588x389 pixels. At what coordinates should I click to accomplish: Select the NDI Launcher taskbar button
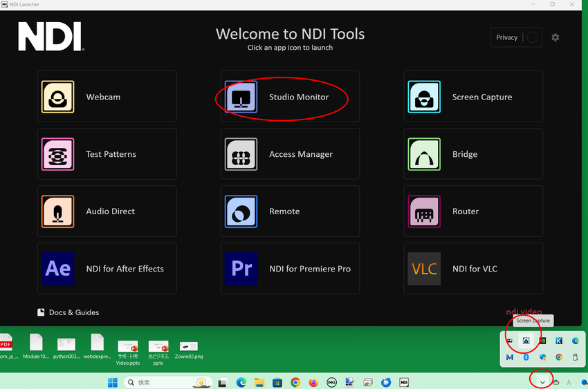pos(404,382)
